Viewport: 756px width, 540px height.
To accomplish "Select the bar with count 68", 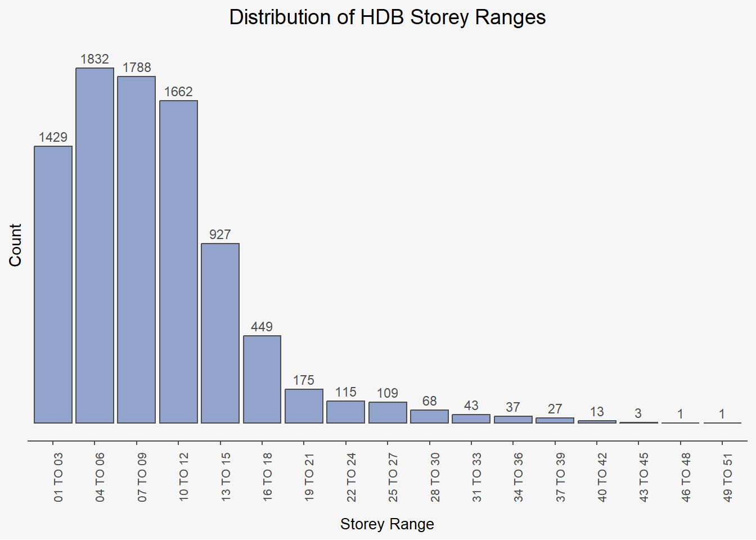I will [x=429, y=416].
